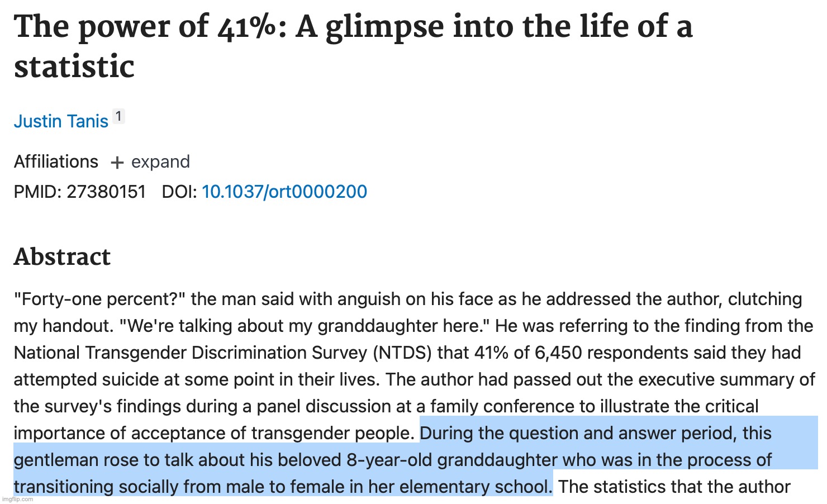
Task: Click the plus icon beside expand
Action: pyautogui.click(x=117, y=163)
